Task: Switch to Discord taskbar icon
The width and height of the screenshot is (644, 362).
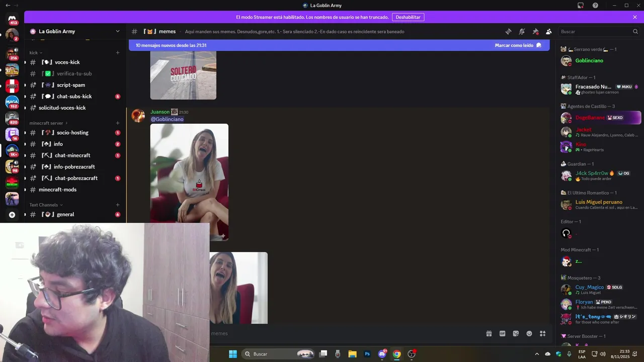Action: point(382,354)
